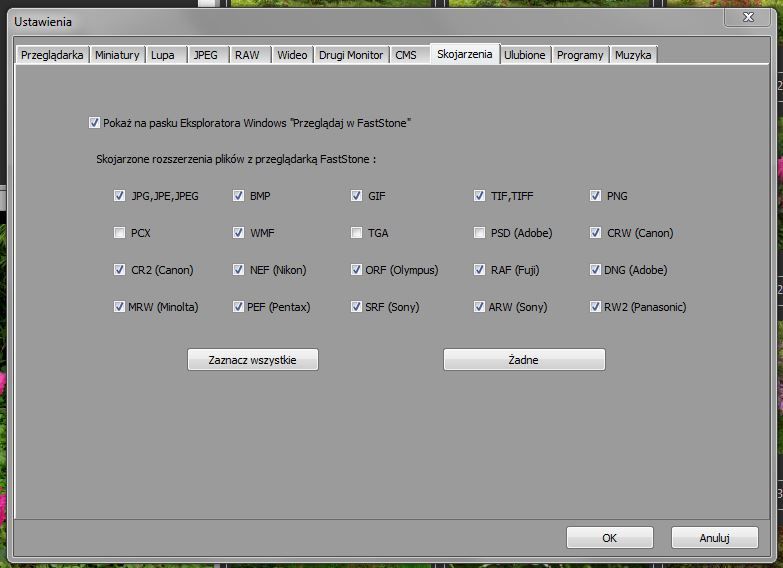Go to the Drugi Monitor tab

(350, 55)
